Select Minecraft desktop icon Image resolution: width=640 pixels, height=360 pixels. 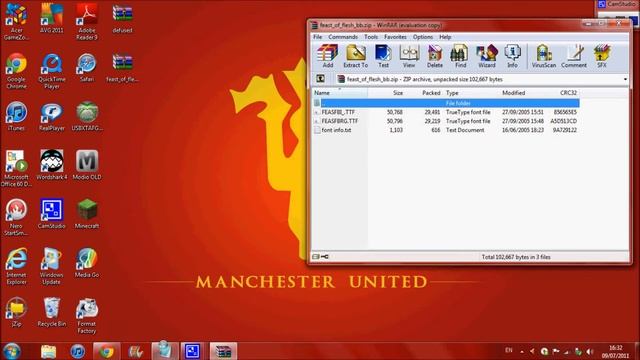tap(87, 214)
